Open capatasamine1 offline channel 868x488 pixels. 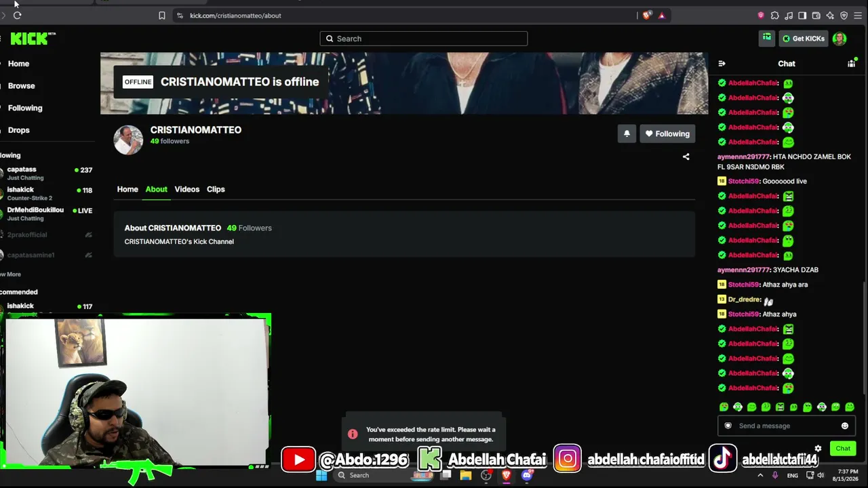pyautogui.click(x=46, y=255)
